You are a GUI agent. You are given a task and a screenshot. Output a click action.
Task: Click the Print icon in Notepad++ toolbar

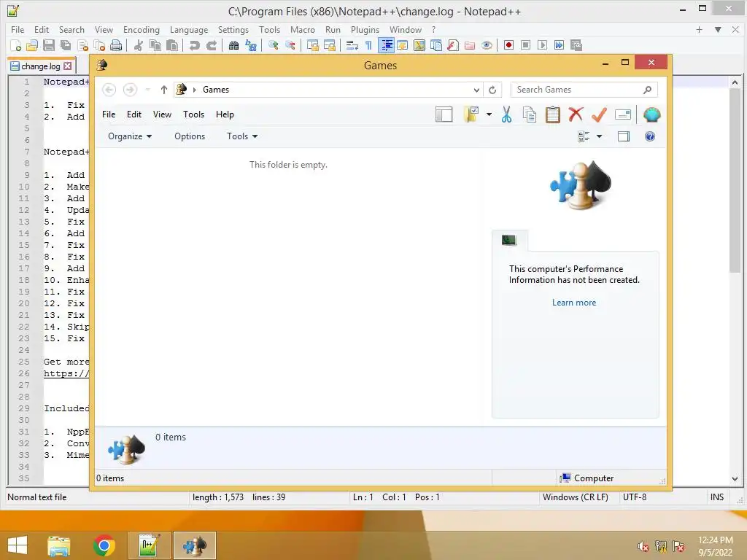coord(116,45)
